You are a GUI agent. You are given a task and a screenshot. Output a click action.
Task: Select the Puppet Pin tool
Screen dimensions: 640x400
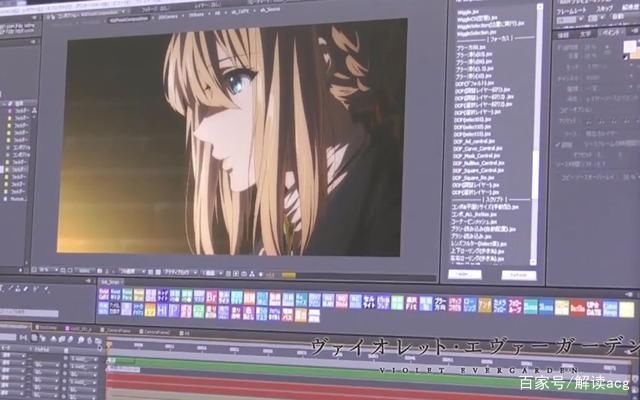point(47,289)
